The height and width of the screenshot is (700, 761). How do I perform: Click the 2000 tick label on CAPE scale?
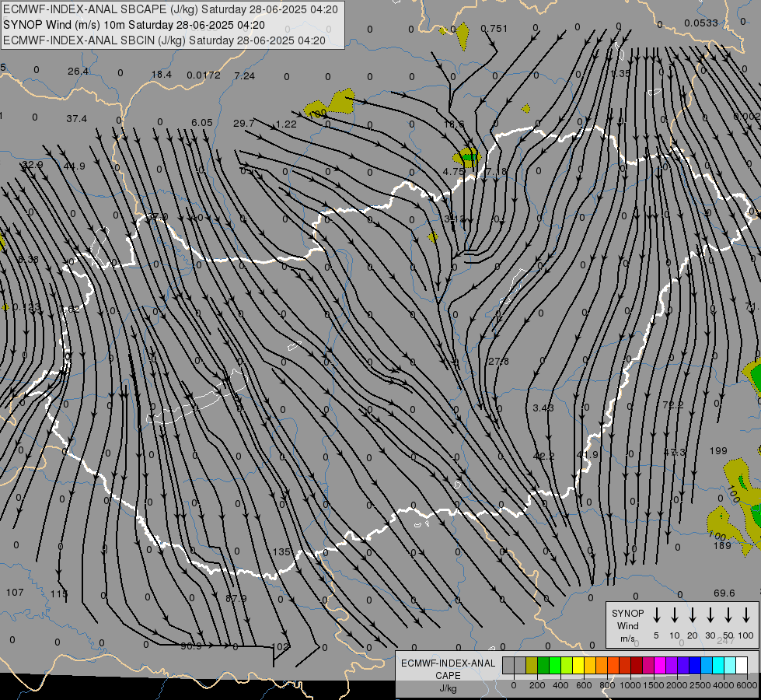[x=676, y=685]
